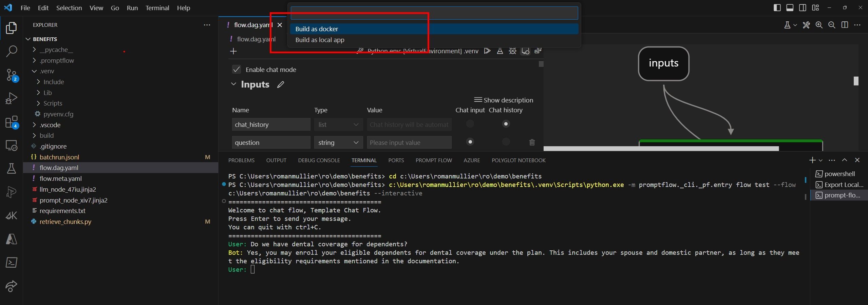This screenshot has width=868, height=305.
Task: Open the new terminal launch profile dropdown
Action: [820, 160]
